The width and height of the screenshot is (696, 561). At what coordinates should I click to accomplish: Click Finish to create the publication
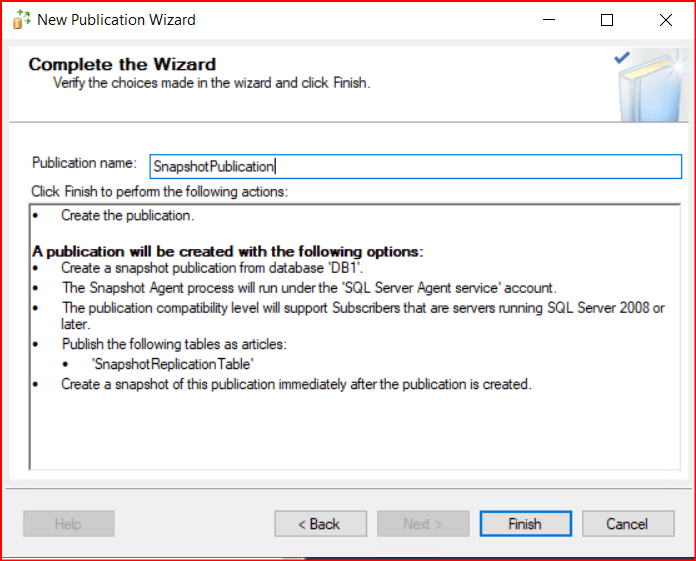click(x=525, y=524)
